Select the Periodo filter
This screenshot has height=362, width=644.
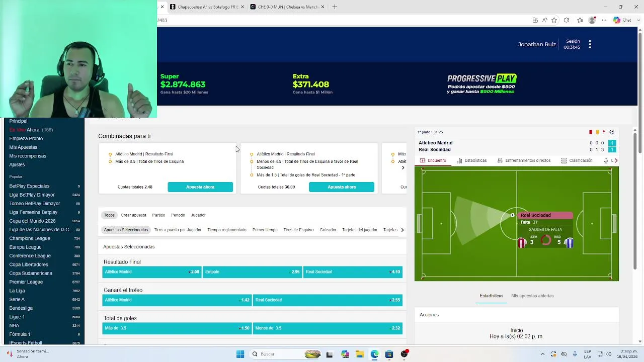coord(178,215)
